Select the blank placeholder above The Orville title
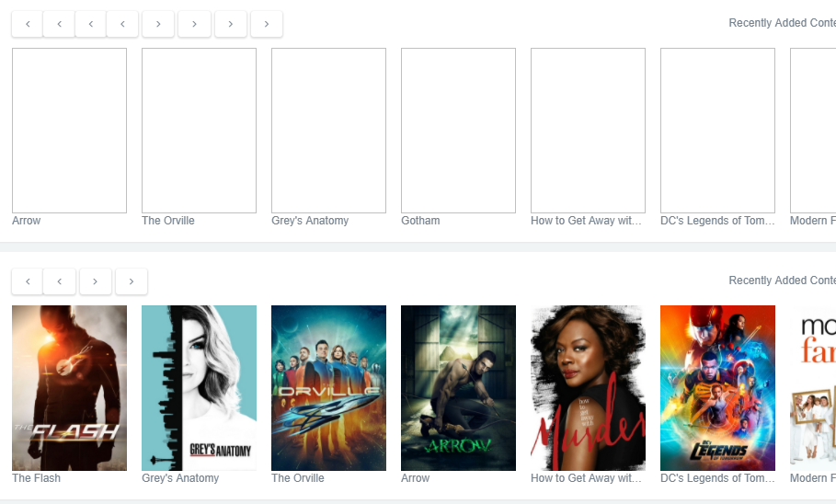The height and width of the screenshot is (504, 836). (199, 131)
